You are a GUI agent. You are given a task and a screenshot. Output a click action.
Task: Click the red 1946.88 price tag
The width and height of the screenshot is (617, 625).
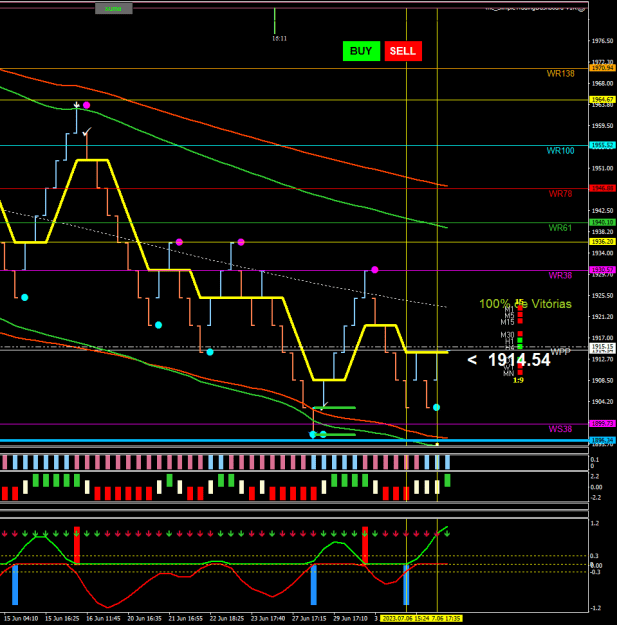(x=602, y=188)
